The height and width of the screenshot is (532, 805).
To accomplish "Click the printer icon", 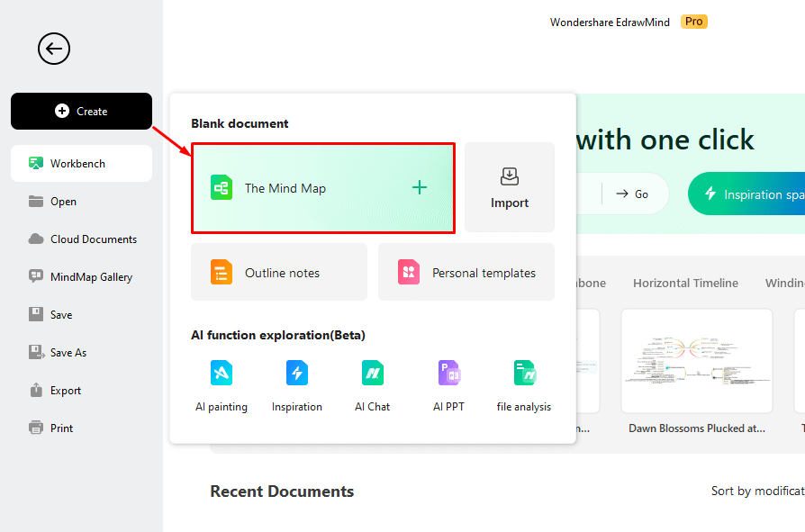I will click(36, 428).
